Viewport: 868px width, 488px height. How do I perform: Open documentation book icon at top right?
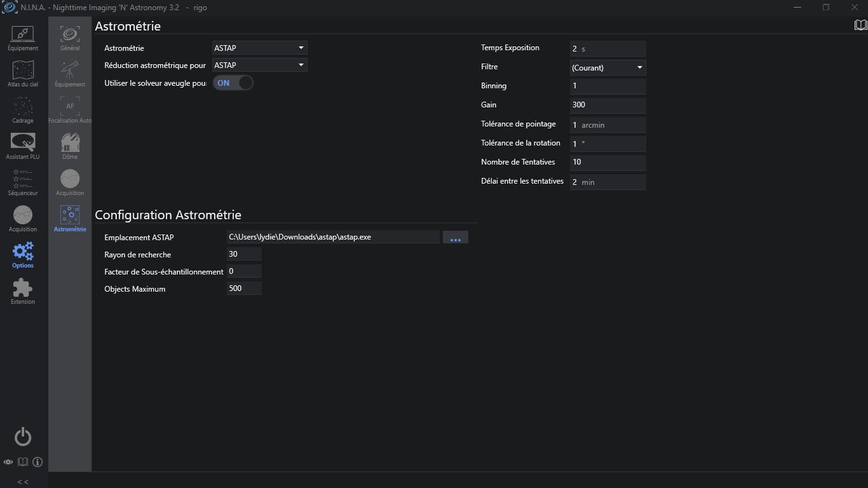860,25
